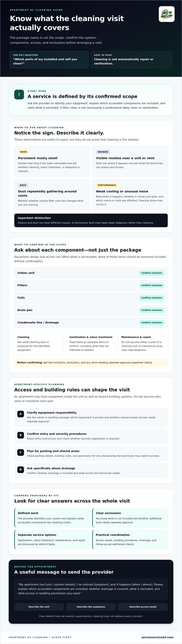182x644 pixels.
Task: Click the PERFORMANCE tag label
Action: tap(107, 185)
